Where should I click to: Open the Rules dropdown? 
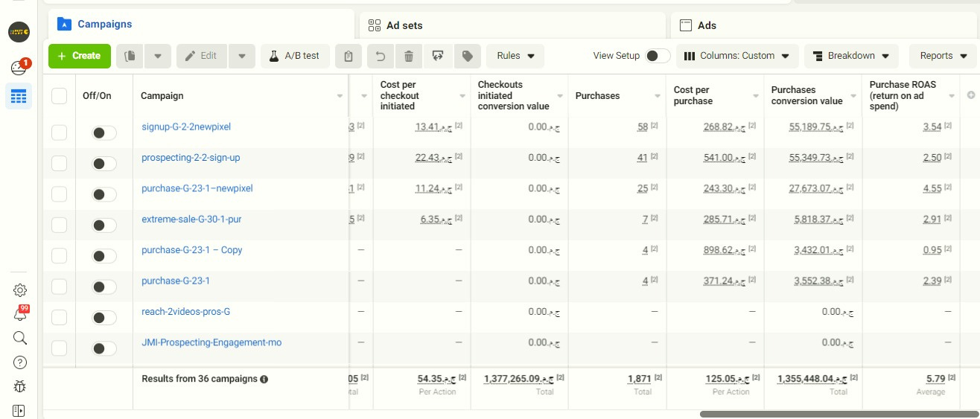[515, 56]
